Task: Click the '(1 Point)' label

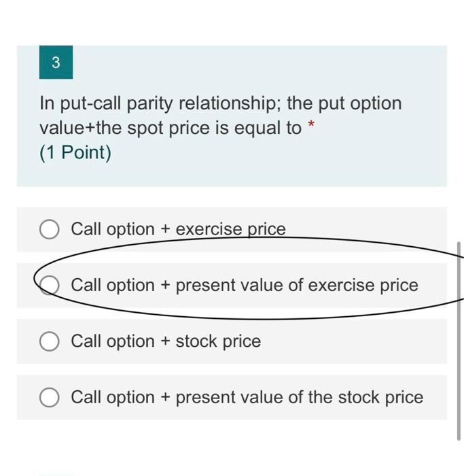Action: point(75,152)
